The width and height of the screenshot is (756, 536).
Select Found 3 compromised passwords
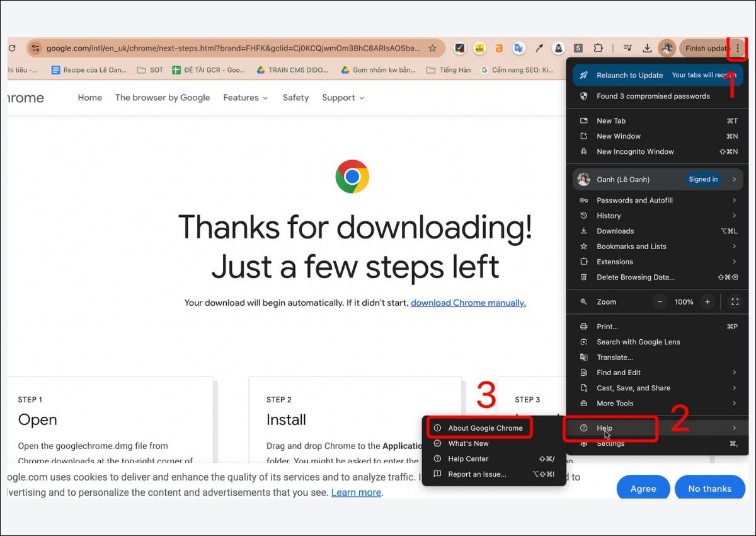pyautogui.click(x=658, y=96)
